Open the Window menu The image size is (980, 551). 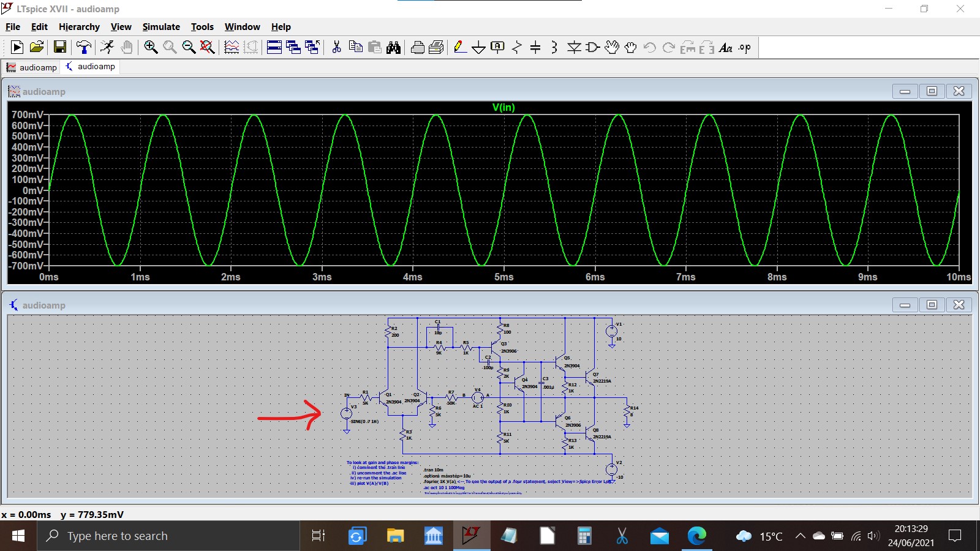tap(242, 27)
